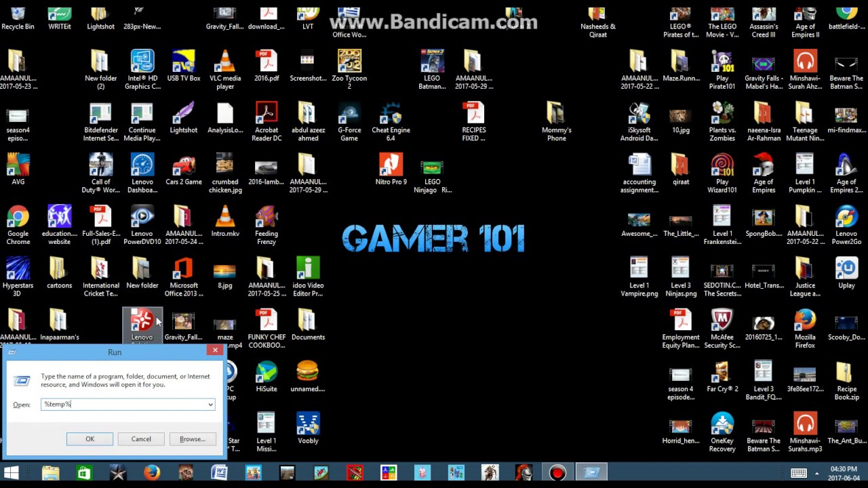
Task: Click OK in the Run dialog
Action: 90,439
